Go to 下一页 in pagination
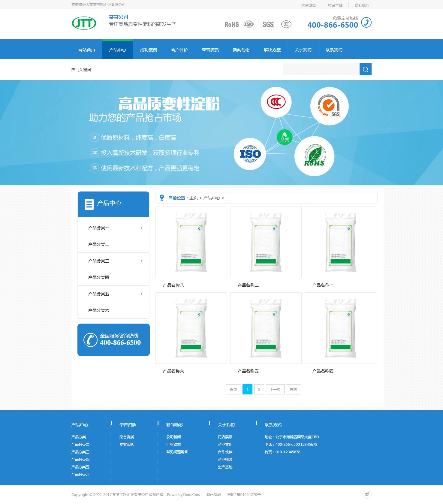This screenshot has width=443, height=504. (x=275, y=389)
